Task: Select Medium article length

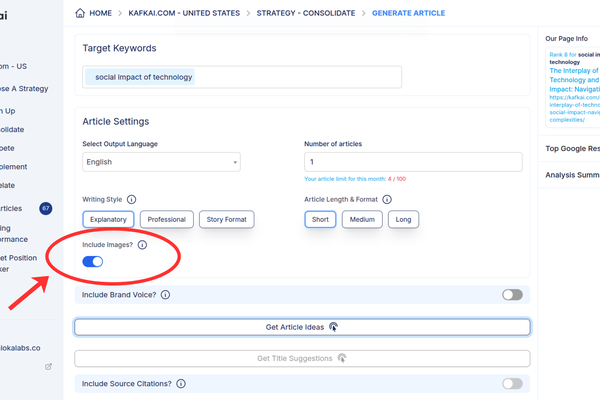Action: 362,219
